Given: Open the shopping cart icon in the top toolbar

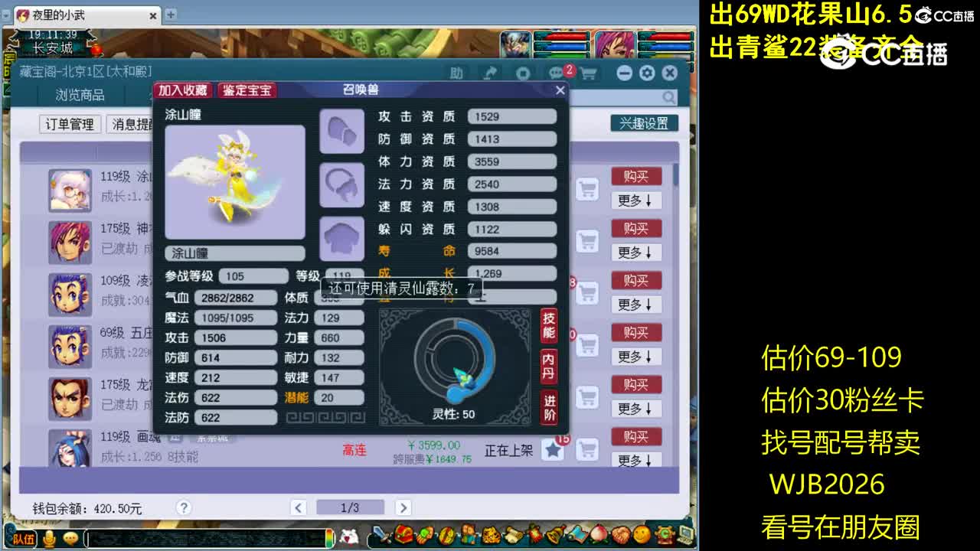Looking at the screenshot, I should coord(588,71).
